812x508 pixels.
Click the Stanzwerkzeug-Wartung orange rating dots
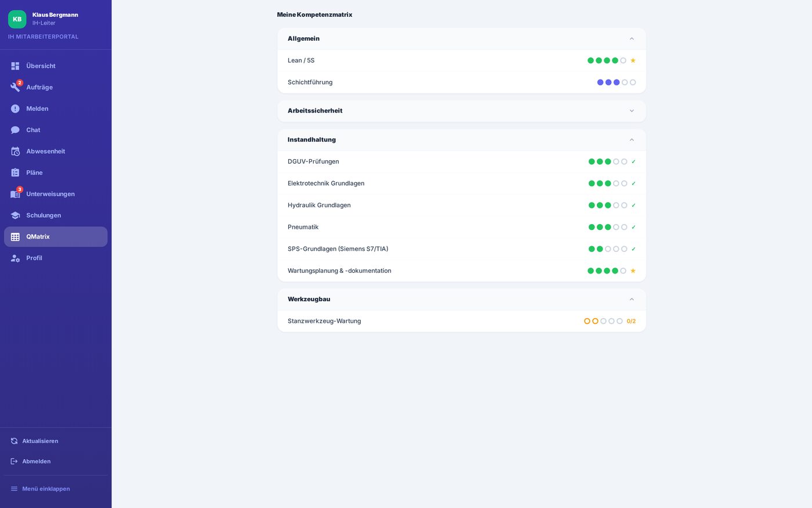pyautogui.click(x=603, y=321)
